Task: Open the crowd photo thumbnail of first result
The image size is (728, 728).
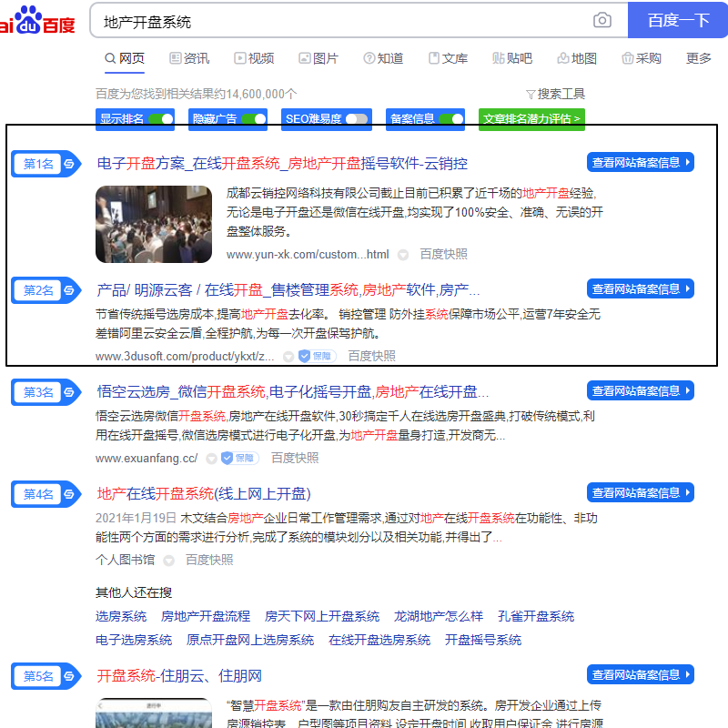Action: click(x=154, y=224)
